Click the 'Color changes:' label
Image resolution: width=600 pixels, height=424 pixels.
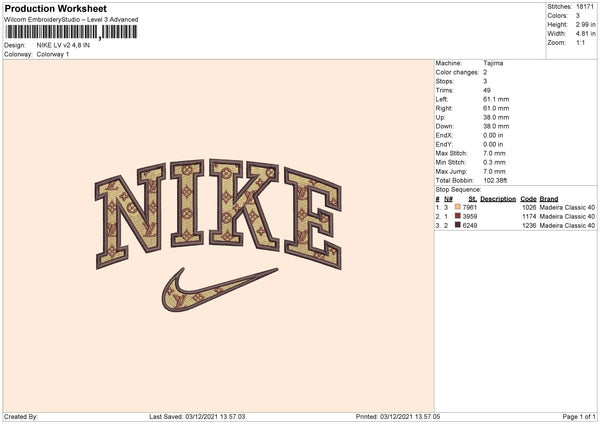[457, 72]
